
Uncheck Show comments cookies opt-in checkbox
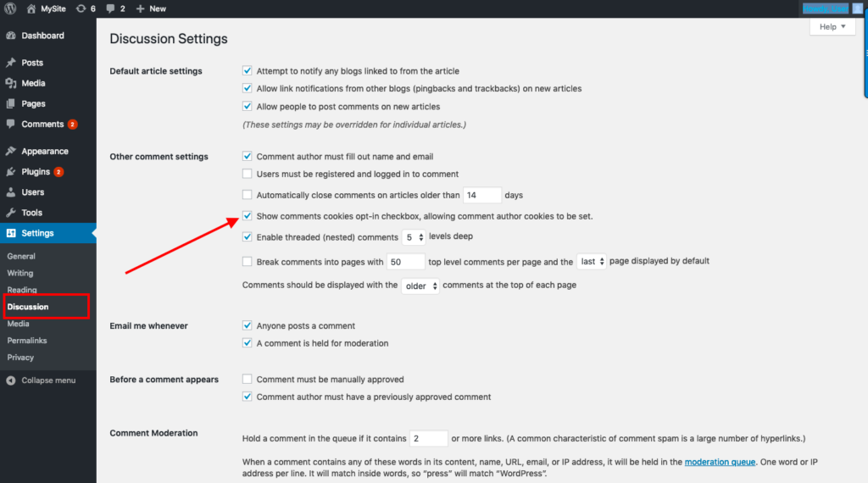coord(247,216)
